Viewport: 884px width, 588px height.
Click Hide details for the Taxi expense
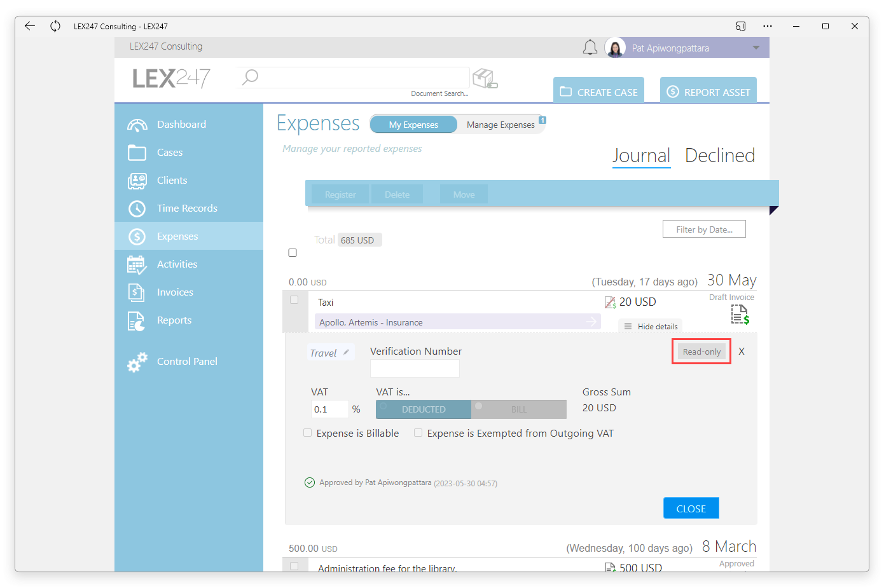click(650, 326)
